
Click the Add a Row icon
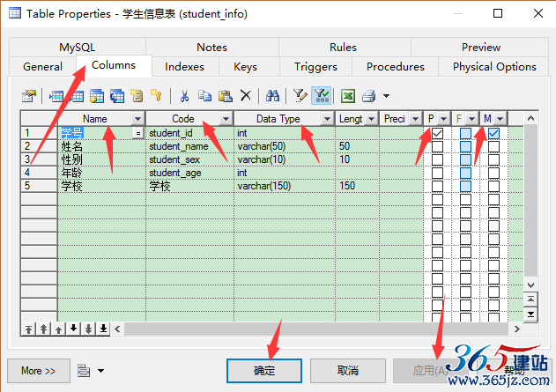[x=77, y=96]
